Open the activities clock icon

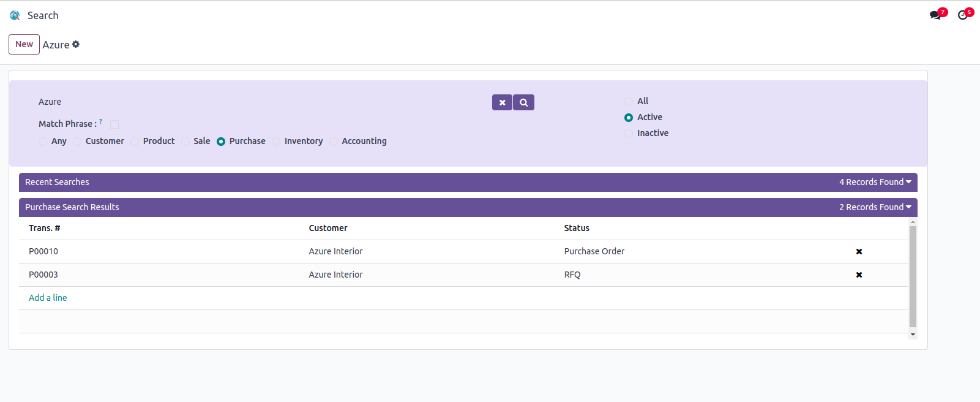click(963, 15)
